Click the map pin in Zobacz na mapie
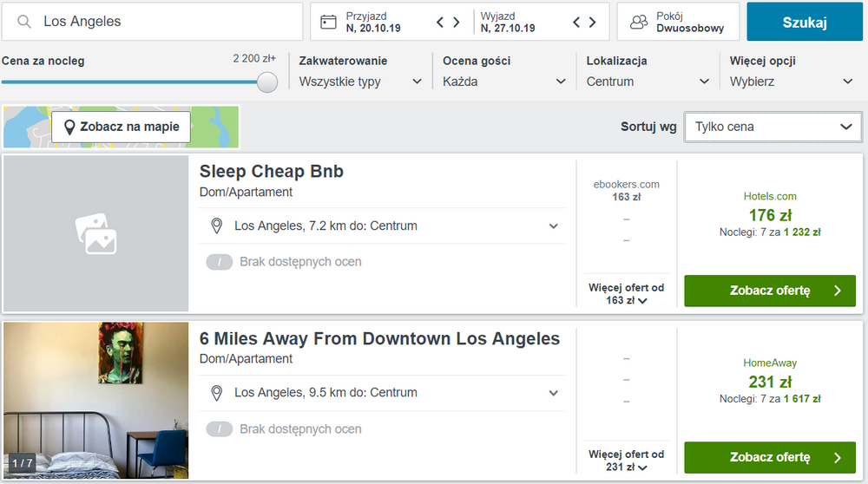This screenshot has width=868, height=484. (69, 128)
